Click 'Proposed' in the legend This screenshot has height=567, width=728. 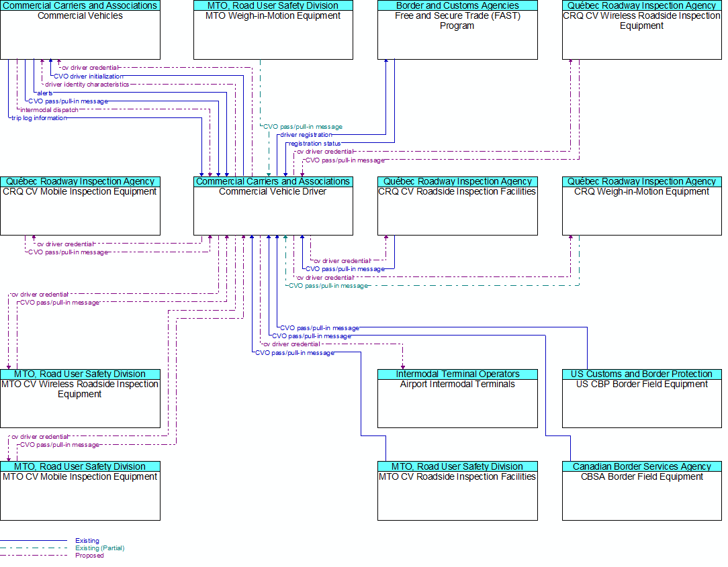point(89,556)
